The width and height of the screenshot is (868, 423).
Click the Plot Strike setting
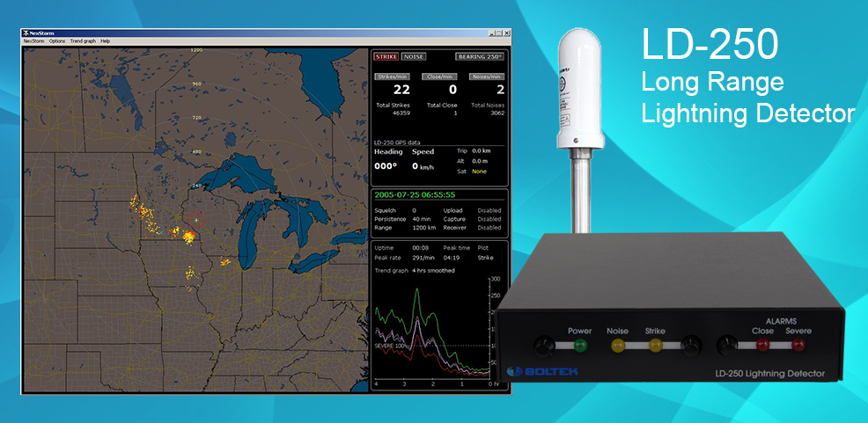point(484,258)
